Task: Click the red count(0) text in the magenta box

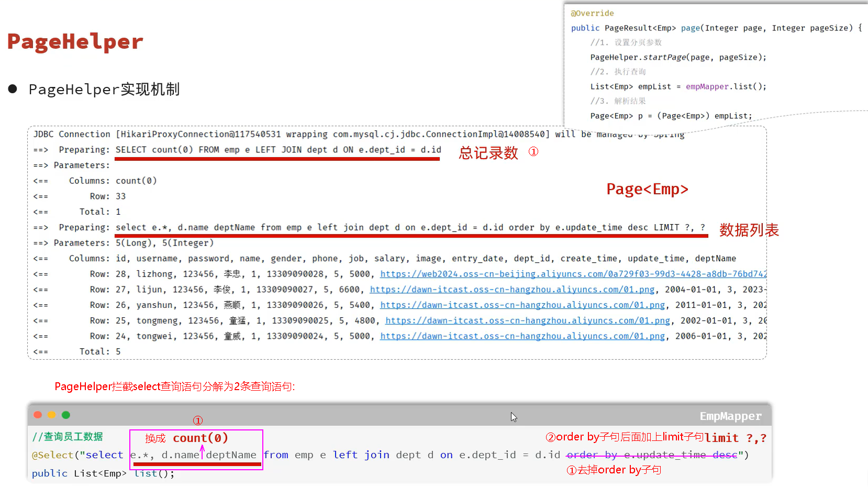Action: 201,438
